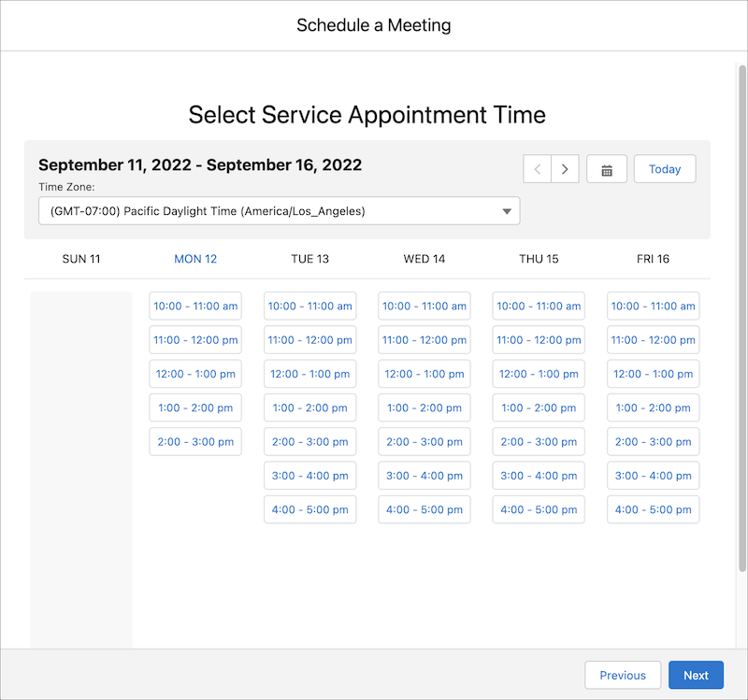Viewport: 748px width, 700px height.
Task: Select Wednesday 10:00 - 11:00 am slot
Action: point(424,306)
